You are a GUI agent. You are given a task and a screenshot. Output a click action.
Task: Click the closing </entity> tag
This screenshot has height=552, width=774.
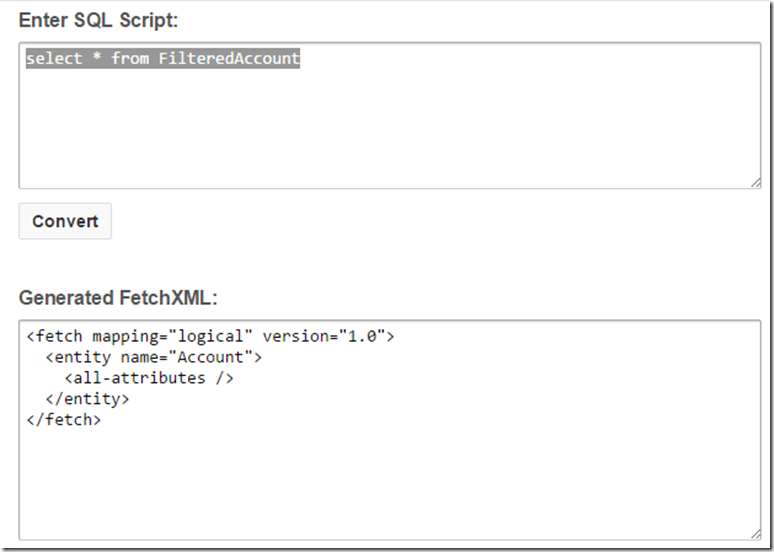[87, 399]
